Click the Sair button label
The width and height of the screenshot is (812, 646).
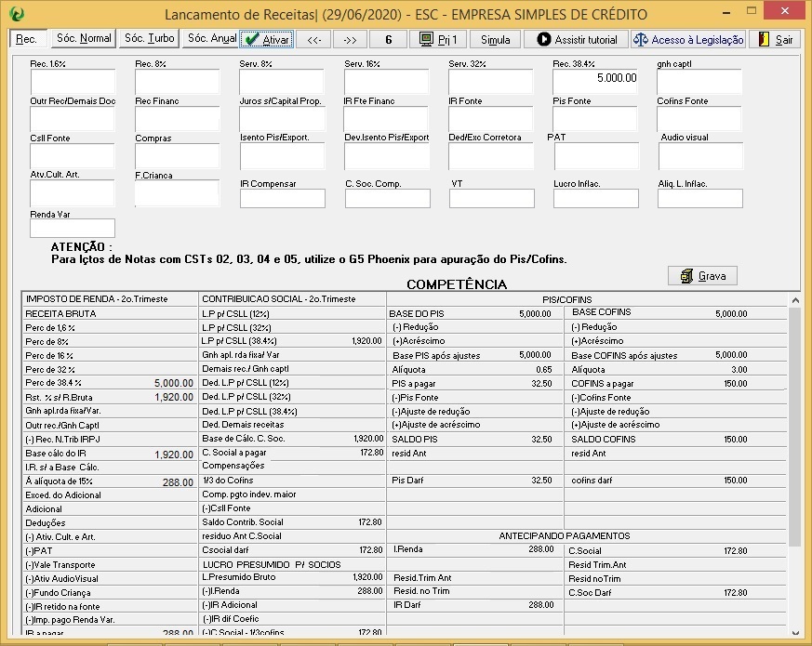[x=784, y=40]
